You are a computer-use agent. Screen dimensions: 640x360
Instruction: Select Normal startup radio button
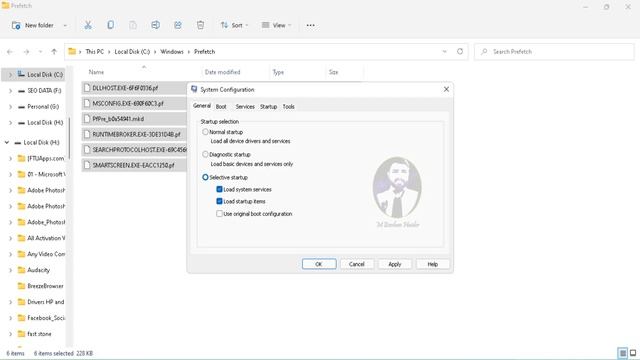coord(205,132)
